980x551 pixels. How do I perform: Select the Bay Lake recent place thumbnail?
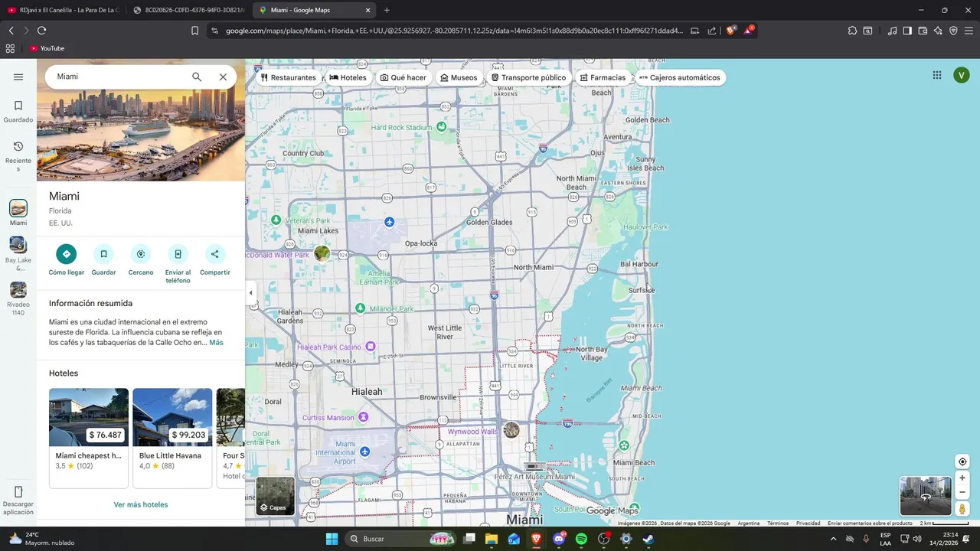coord(18,254)
